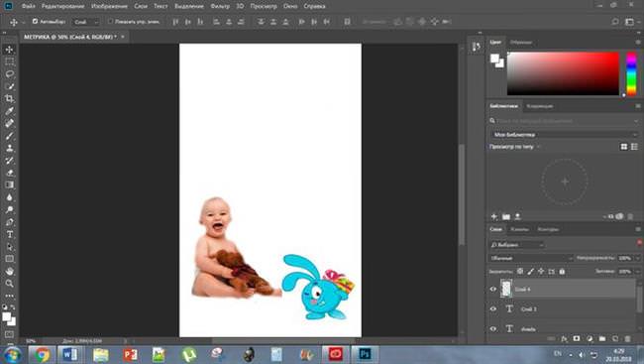The width and height of the screenshot is (644, 364).
Task: Select the Eraser tool
Action: [10, 173]
